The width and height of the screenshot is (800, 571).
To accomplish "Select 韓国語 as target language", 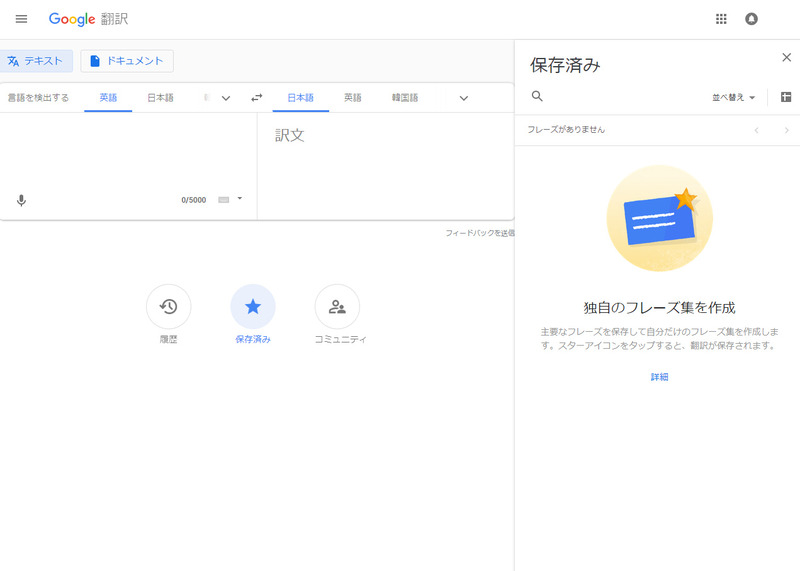I will pyautogui.click(x=405, y=97).
